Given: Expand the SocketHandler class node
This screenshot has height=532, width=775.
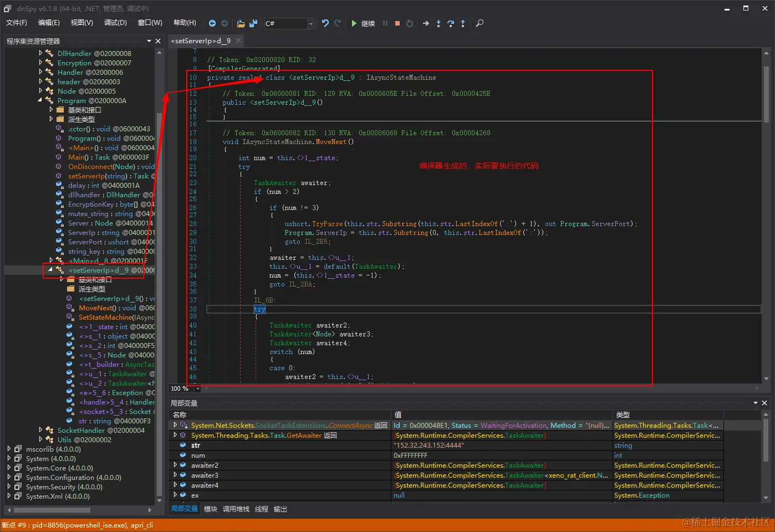Looking at the screenshot, I should point(40,430).
